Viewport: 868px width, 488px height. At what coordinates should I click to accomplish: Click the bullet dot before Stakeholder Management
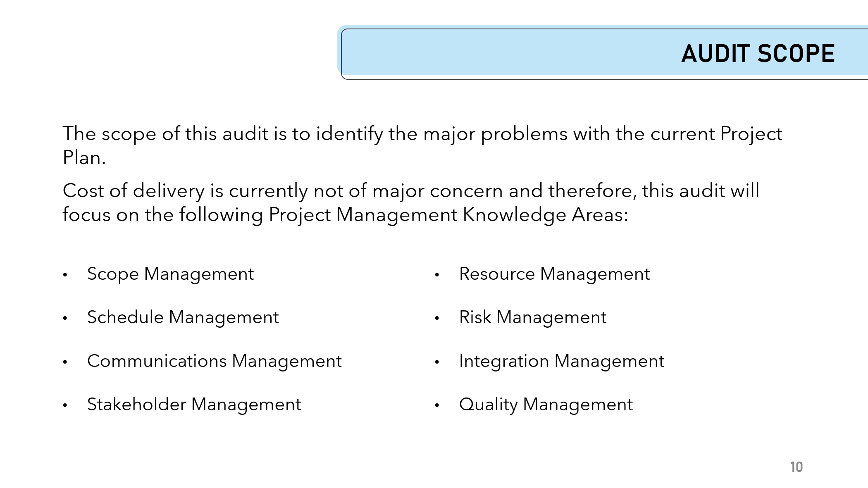click(x=65, y=405)
